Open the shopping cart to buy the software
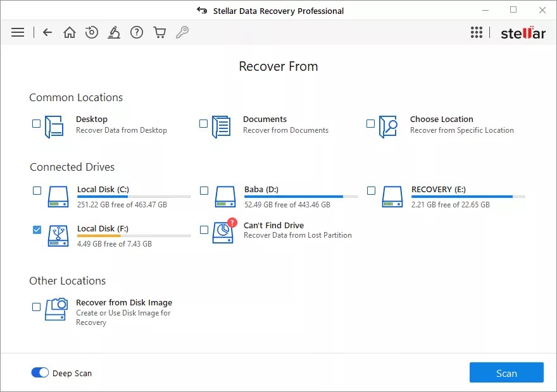 coord(160,32)
